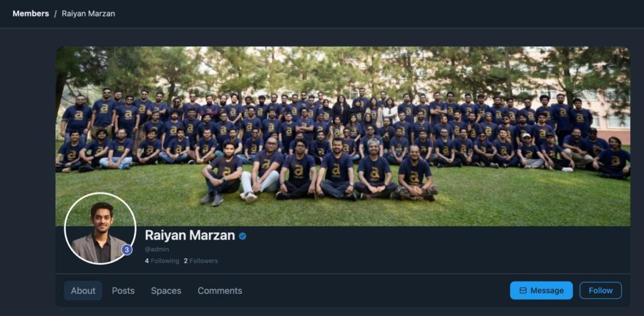View the 2 Followers list
The height and width of the screenshot is (316, 644).
(201, 261)
